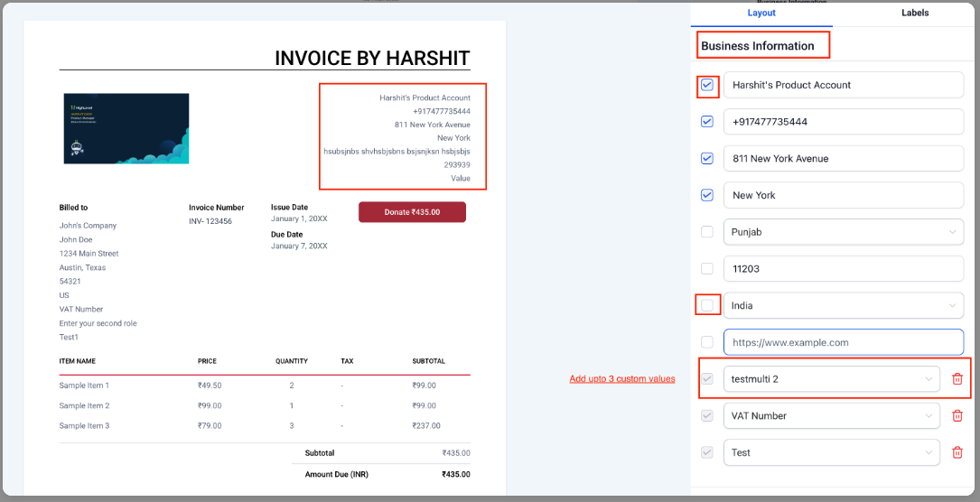Toggle the phone number +917477735444 checkbox
This screenshot has height=502, width=980.
click(707, 122)
